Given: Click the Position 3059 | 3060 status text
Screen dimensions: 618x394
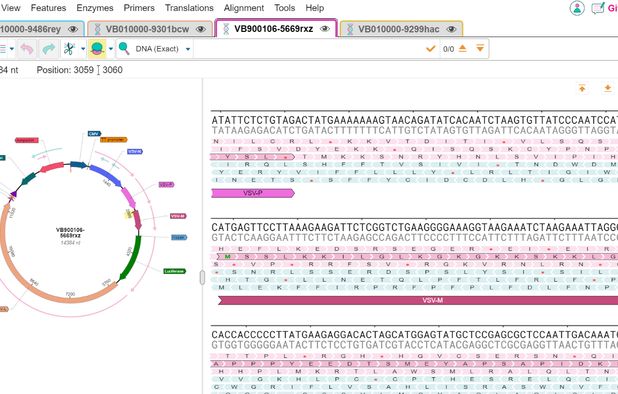Looking at the screenshot, I should [80, 70].
